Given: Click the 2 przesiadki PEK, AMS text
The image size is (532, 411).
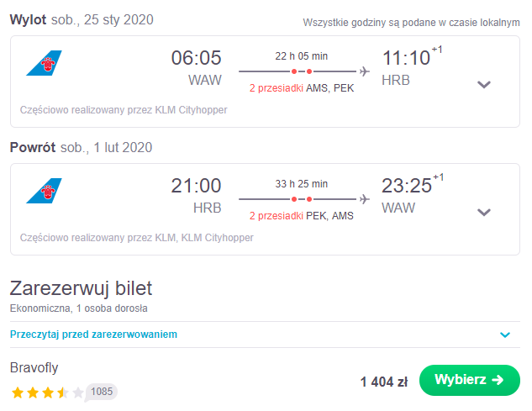Looking at the screenshot, I should click(x=301, y=216).
